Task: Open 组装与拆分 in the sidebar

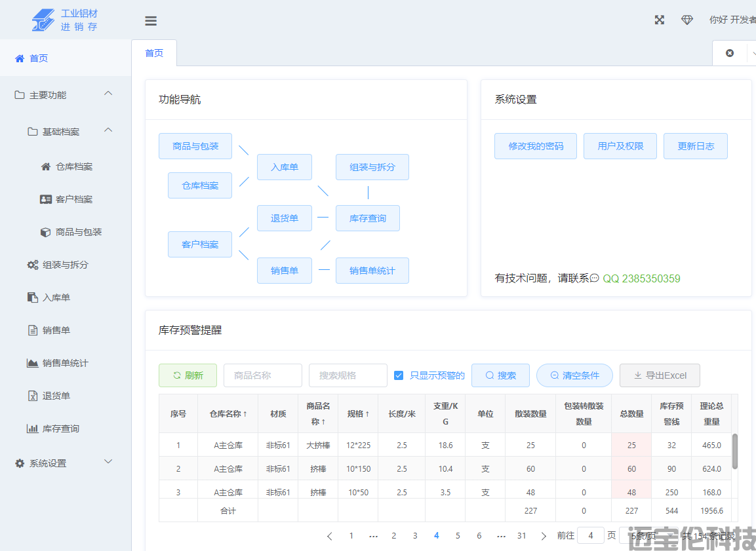Action: [65, 265]
